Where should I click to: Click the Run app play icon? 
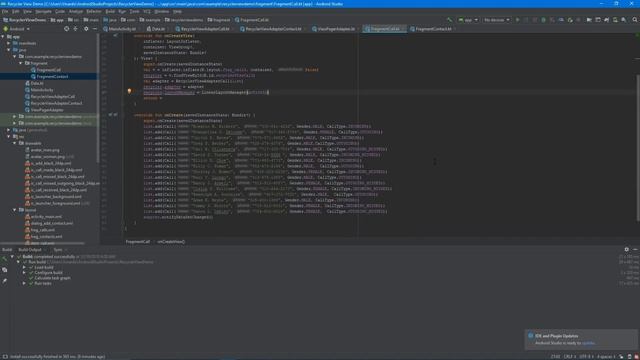coord(517,20)
